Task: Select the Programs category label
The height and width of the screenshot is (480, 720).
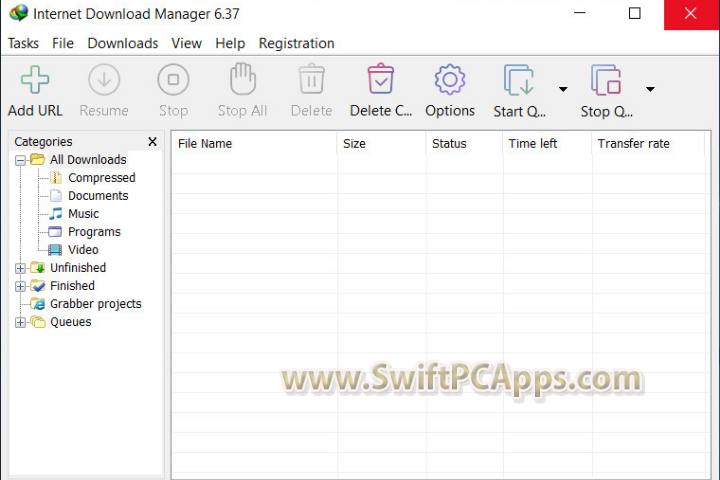Action: click(x=94, y=232)
